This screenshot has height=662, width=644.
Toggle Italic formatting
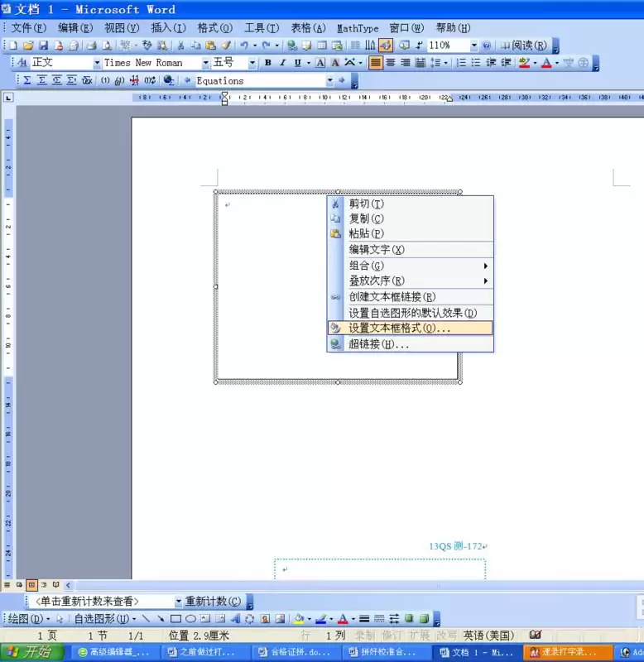click(282, 63)
